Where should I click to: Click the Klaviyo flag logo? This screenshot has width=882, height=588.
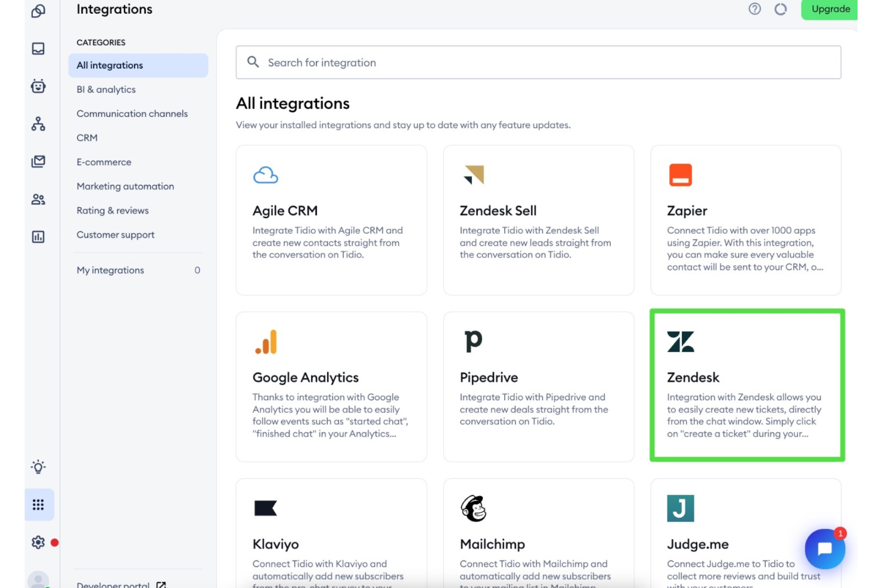click(x=266, y=508)
